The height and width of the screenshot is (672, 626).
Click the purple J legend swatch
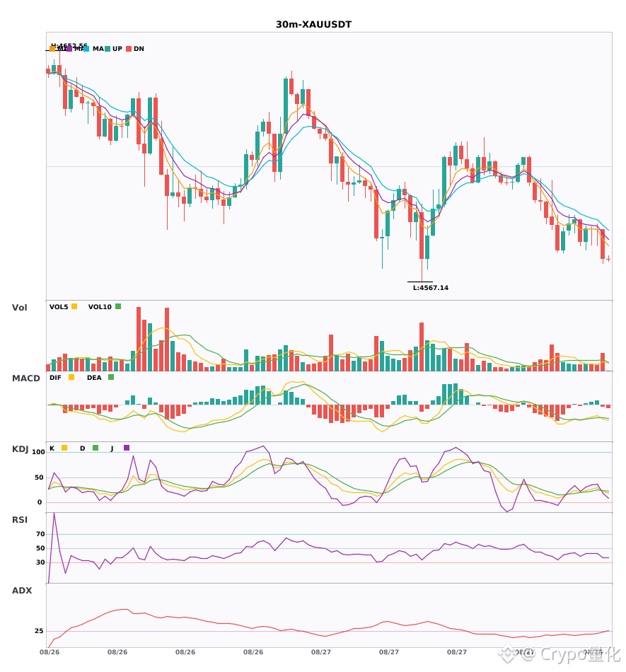[127, 448]
